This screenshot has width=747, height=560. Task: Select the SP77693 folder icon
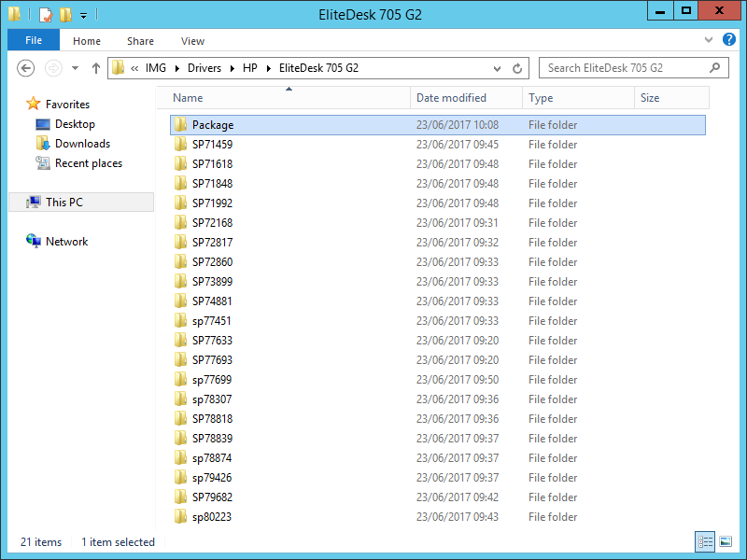[x=180, y=360]
